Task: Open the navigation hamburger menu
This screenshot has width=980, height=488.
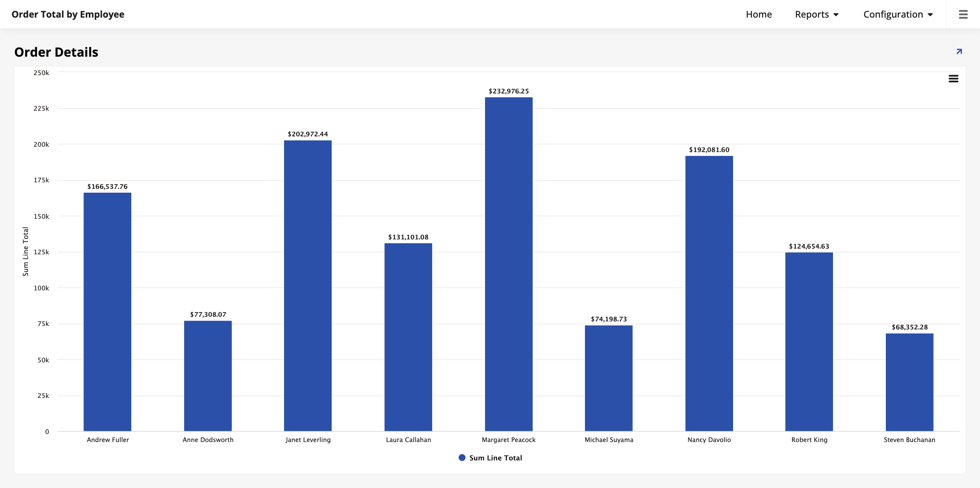Action: pyautogui.click(x=963, y=14)
